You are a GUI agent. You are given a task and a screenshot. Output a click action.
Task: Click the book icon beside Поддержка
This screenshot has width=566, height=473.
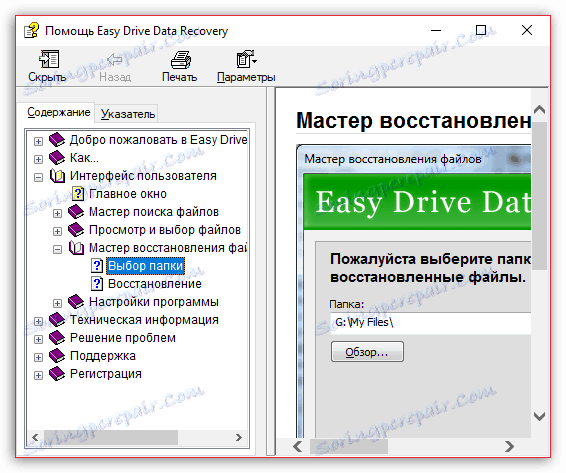(57, 356)
